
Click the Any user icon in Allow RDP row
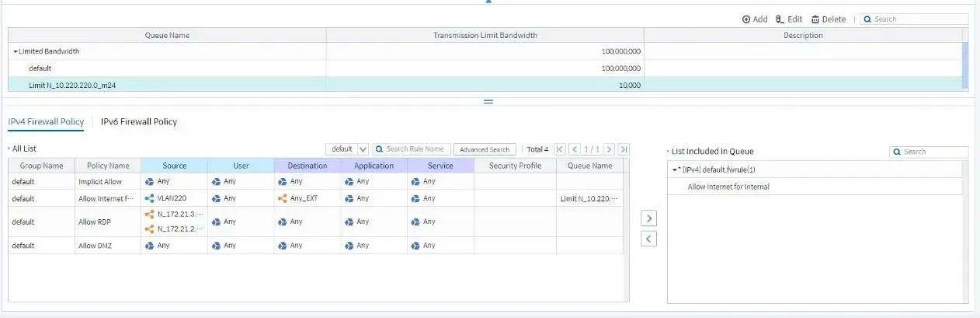(x=216, y=222)
